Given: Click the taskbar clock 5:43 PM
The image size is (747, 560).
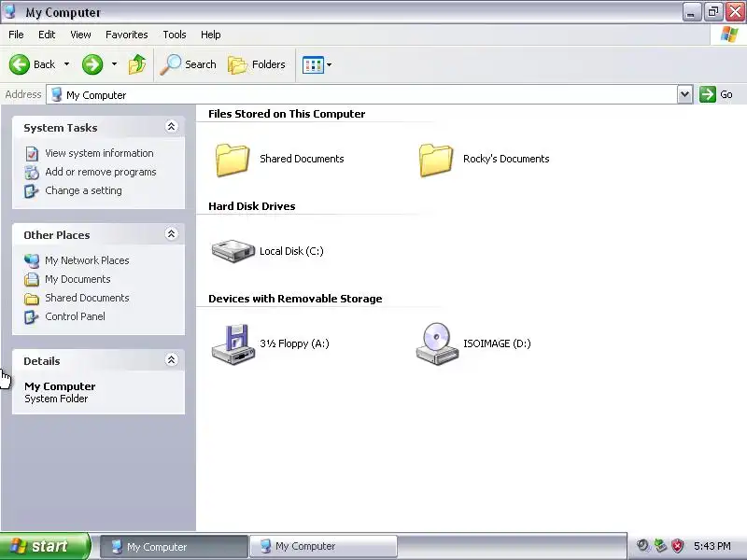Looking at the screenshot, I should 712,546.
